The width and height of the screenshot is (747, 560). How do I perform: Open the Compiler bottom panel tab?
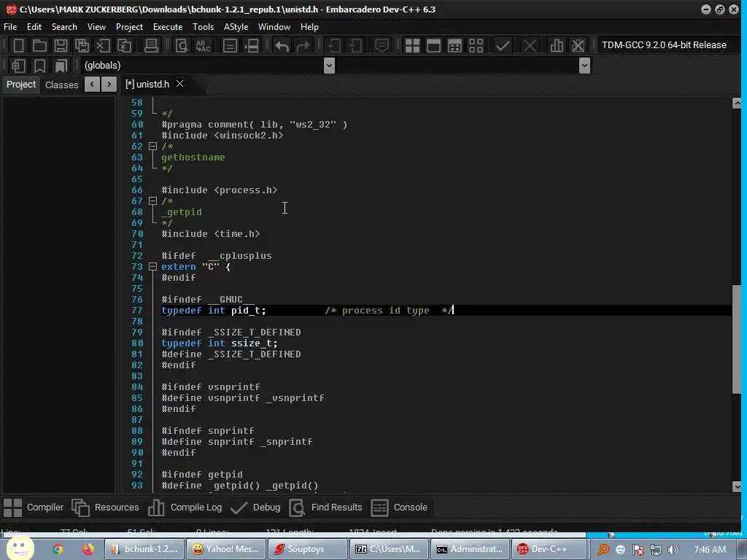coord(34,507)
